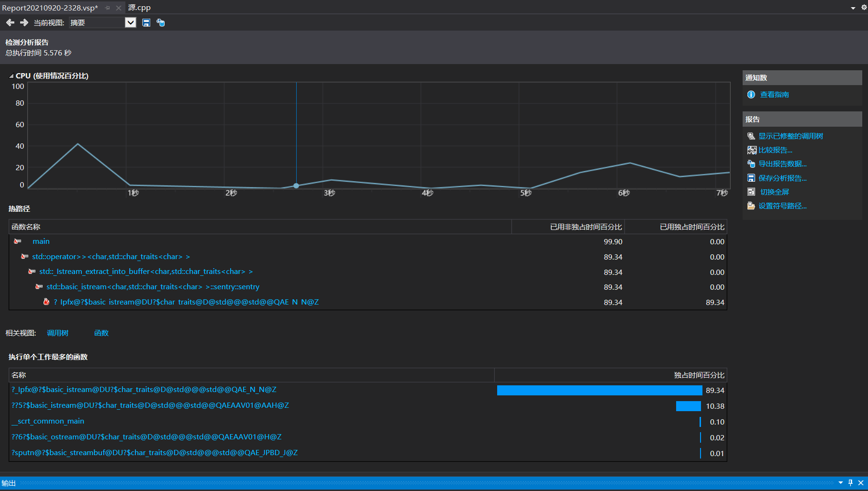Click the info icon beside 查看指南

[x=751, y=95]
